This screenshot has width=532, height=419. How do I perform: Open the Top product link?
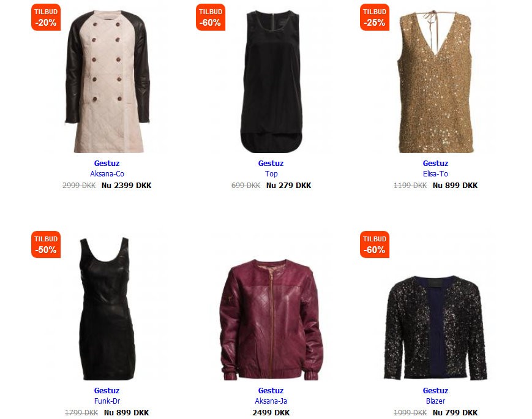pyautogui.click(x=271, y=174)
